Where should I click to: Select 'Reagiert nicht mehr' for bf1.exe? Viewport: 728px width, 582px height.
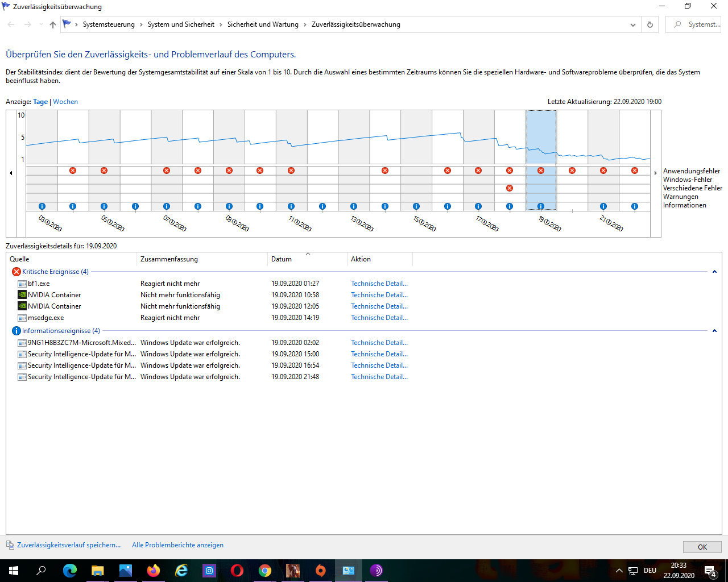tap(170, 284)
